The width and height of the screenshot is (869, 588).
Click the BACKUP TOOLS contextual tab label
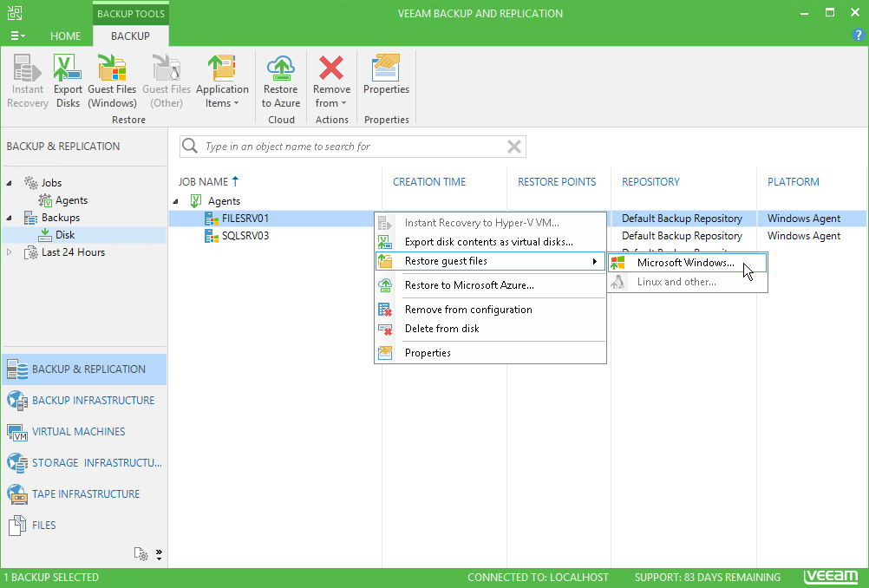tap(131, 14)
